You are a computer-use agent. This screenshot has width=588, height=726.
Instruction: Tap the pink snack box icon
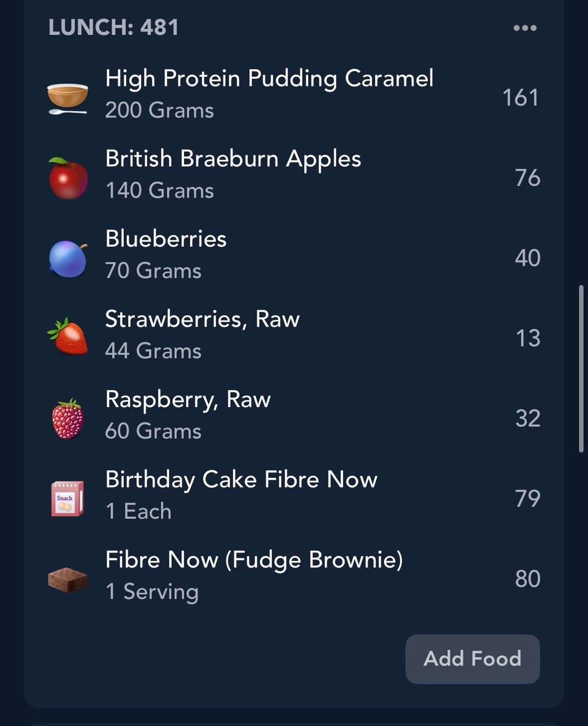[68, 498]
